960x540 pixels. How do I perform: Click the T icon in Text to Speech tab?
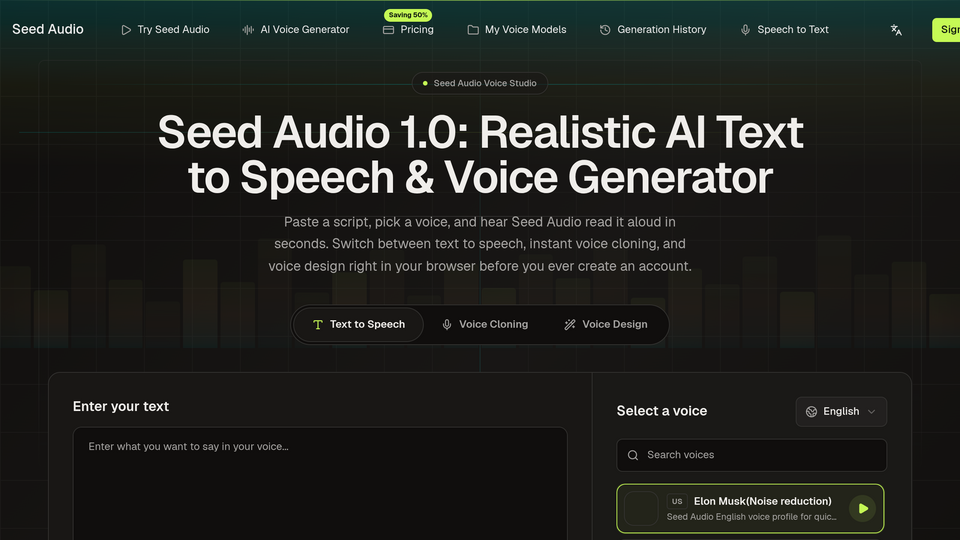coord(318,324)
